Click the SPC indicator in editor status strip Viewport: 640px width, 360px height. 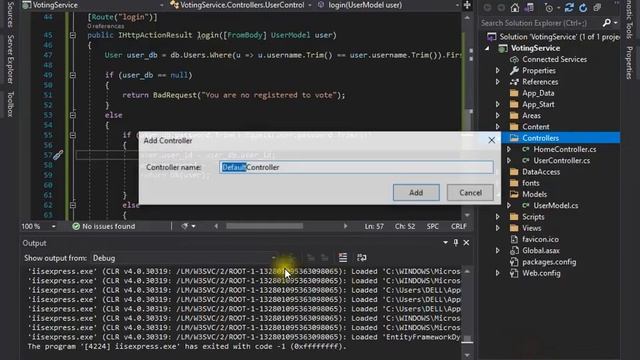click(x=433, y=226)
